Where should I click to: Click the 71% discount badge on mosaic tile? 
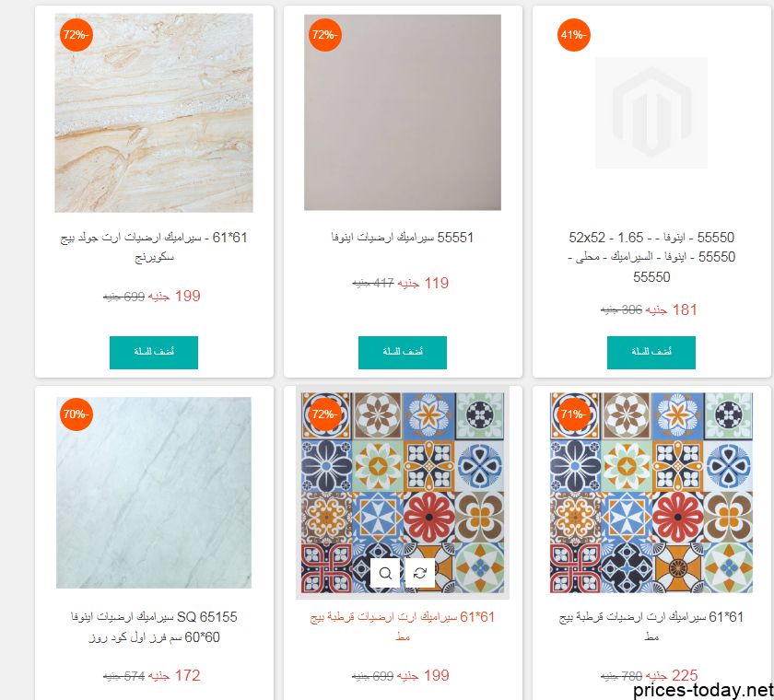point(573,414)
